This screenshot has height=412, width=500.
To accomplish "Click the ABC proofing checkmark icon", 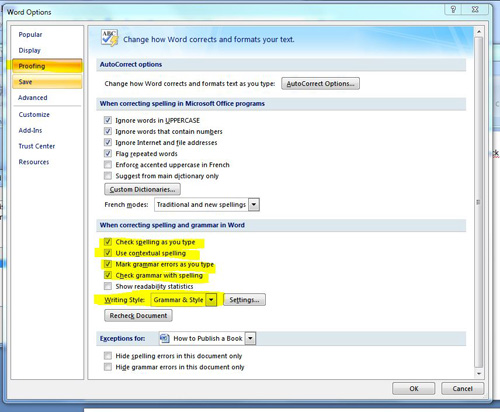I will pyautogui.click(x=110, y=38).
